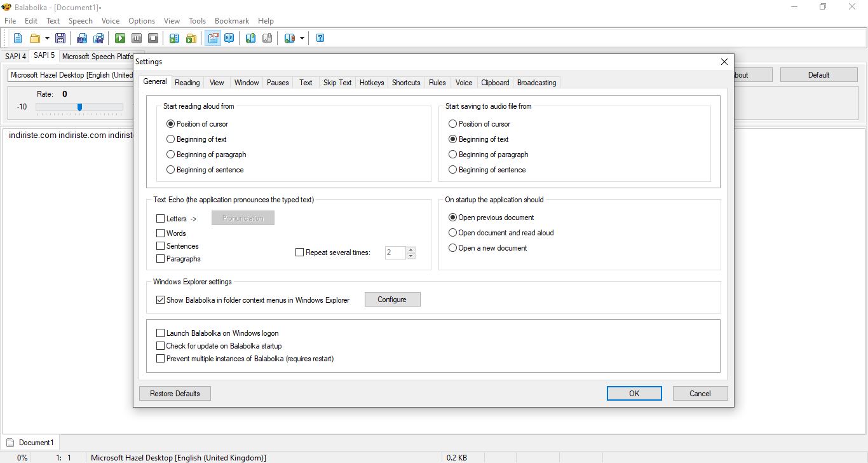
Task: Click the Cancel button
Action: [700, 394]
